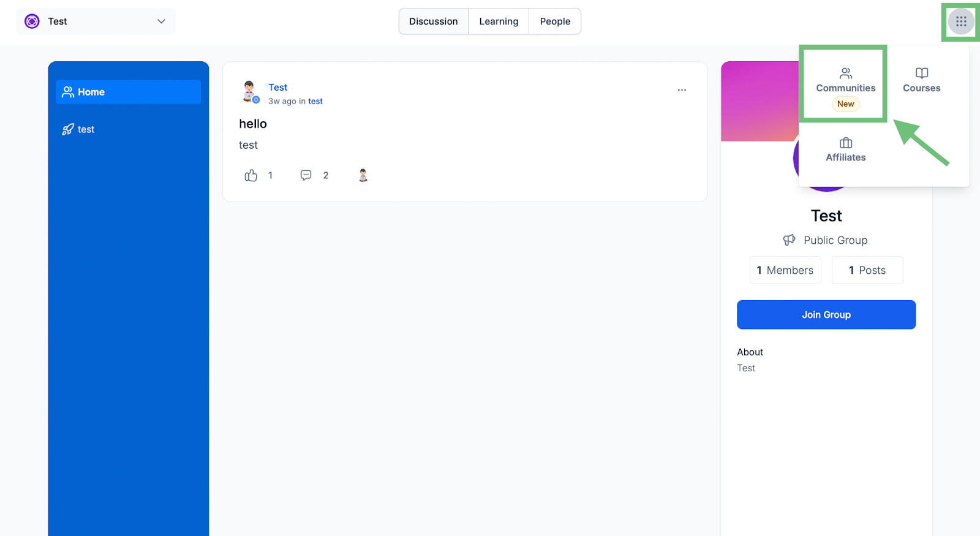Click the post body text 'test'
This screenshot has height=536, width=980.
tap(248, 145)
